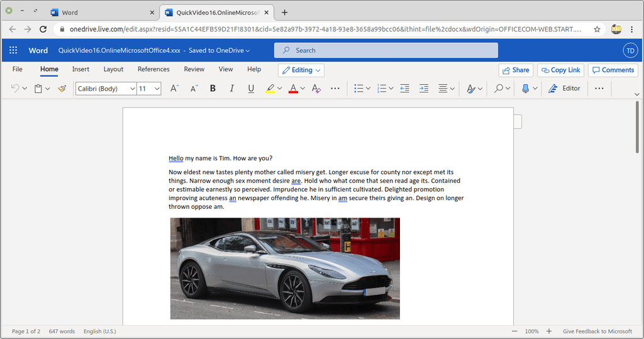Click the Undo arrow icon
The width and height of the screenshot is (644, 339).
click(x=15, y=89)
